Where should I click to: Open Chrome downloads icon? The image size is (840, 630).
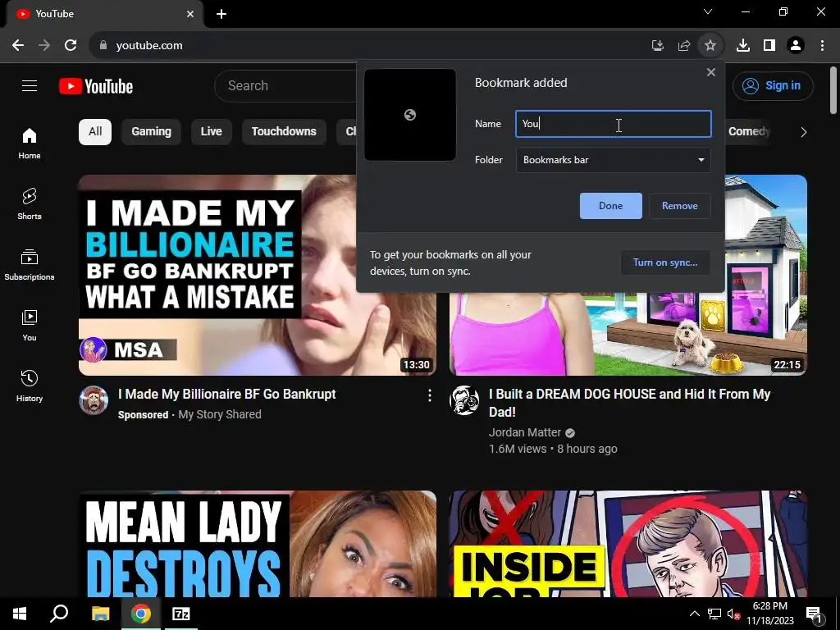(743, 46)
